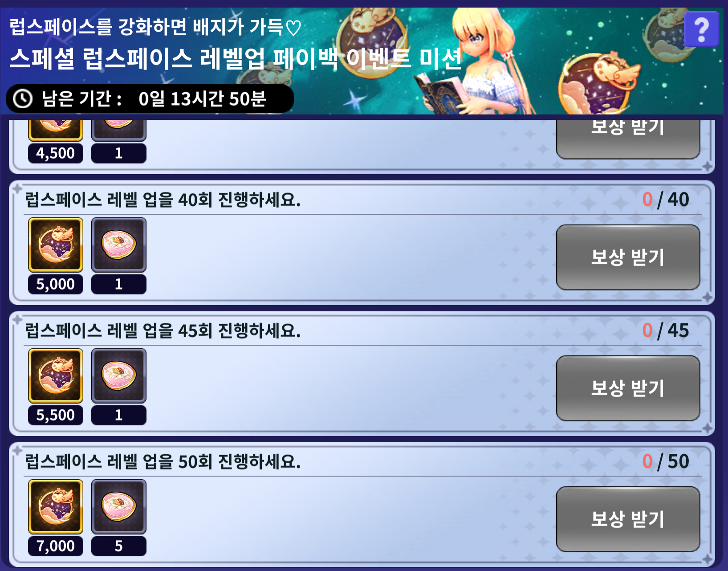Select the 5,500 badge quantity label
The width and height of the screenshot is (728, 571).
[x=56, y=415]
